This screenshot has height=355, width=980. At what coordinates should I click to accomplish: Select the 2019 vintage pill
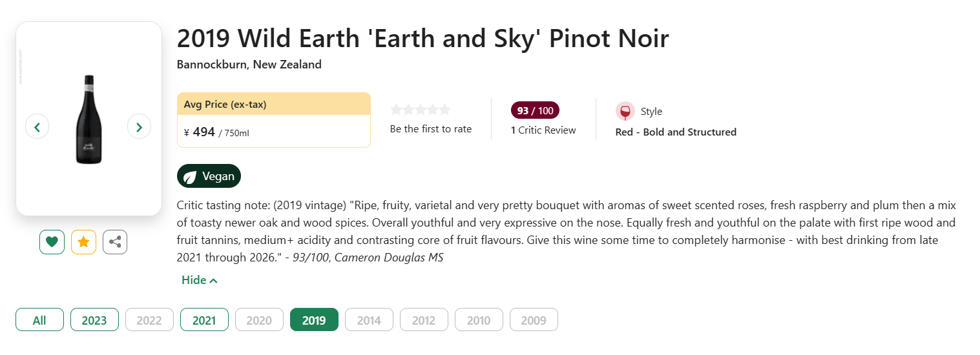click(x=314, y=320)
